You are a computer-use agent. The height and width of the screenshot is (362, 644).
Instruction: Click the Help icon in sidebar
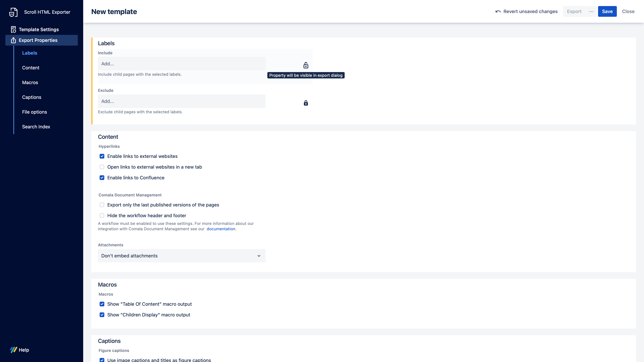pos(14,350)
